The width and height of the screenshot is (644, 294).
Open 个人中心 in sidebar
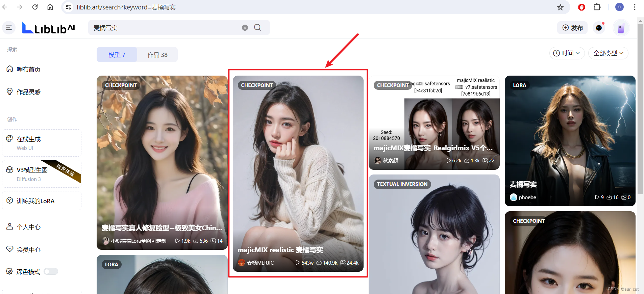tap(24, 227)
